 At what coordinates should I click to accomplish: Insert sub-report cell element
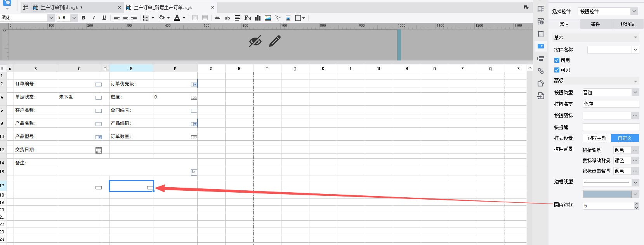pos(288,18)
